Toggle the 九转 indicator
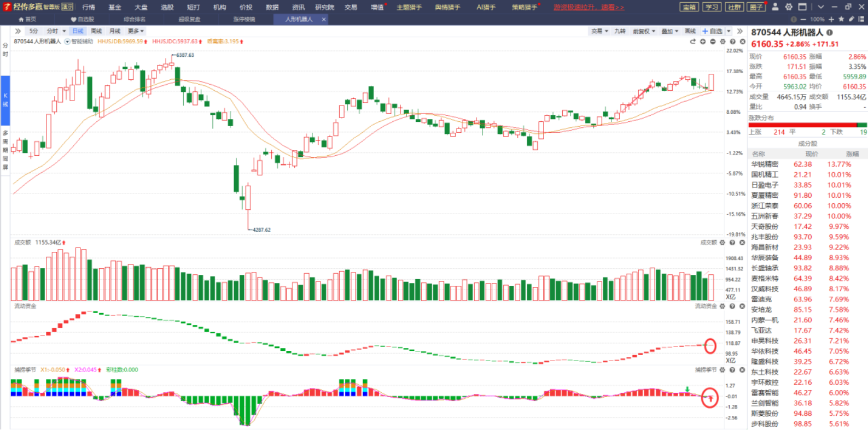Image resolution: width=868 pixels, height=430 pixels. click(x=620, y=31)
